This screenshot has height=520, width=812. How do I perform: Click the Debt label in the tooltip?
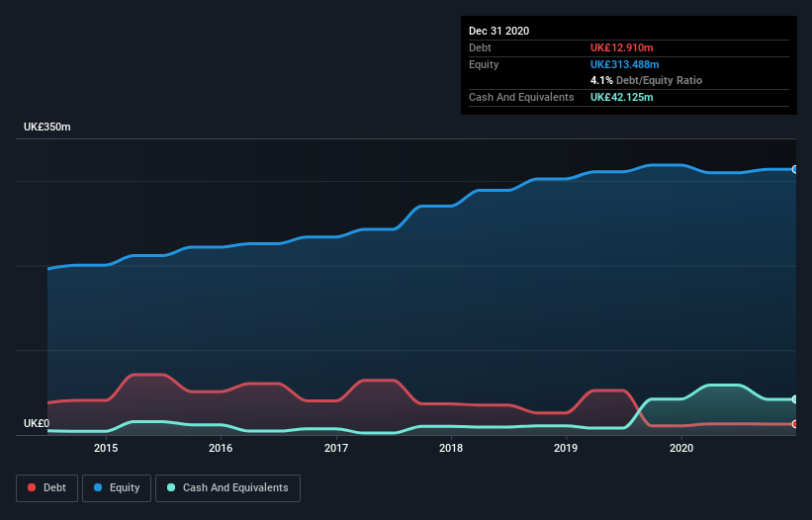click(x=480, y=47)
